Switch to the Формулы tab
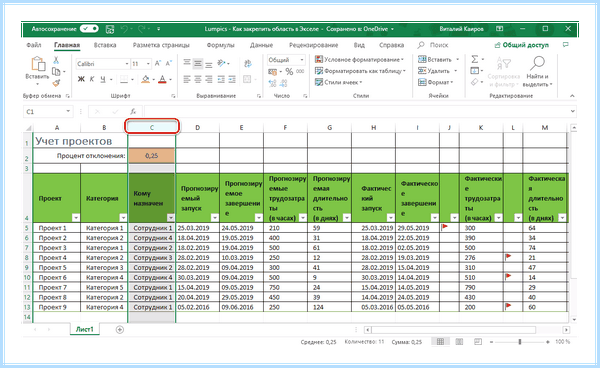Viewport: 600px width, 368px height. 220,45
